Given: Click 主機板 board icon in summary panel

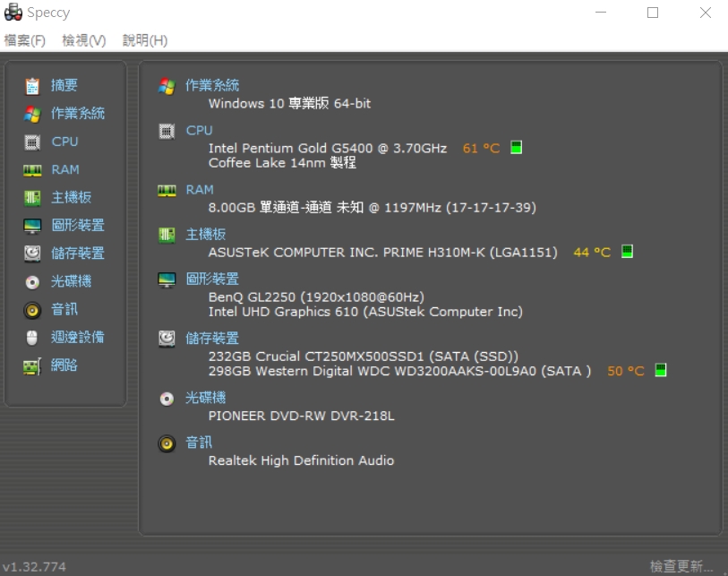Looking at the screenshot, I should [x=167, y=235].
